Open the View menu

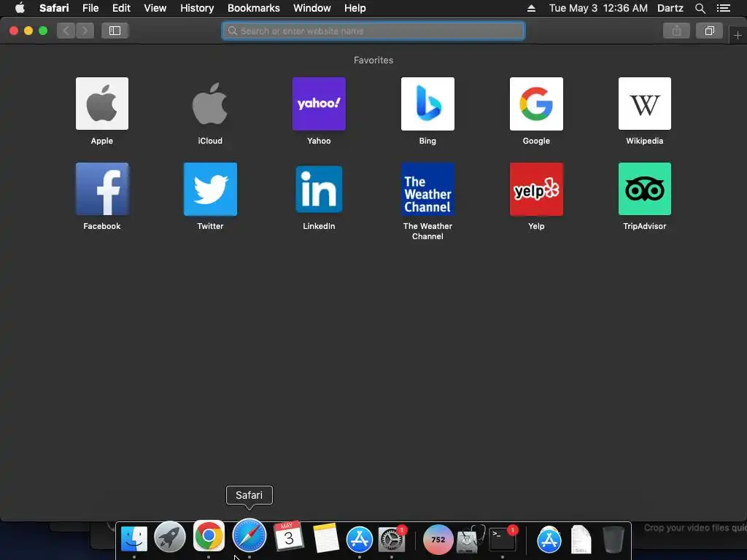click(x=155, y=8)
